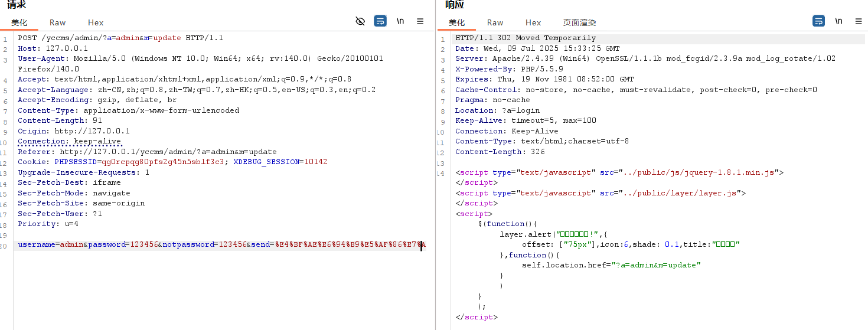The width and height of the screenshot is (868, 330).
Task: Open the request panel hamburger menu
Action: point(420,21)
